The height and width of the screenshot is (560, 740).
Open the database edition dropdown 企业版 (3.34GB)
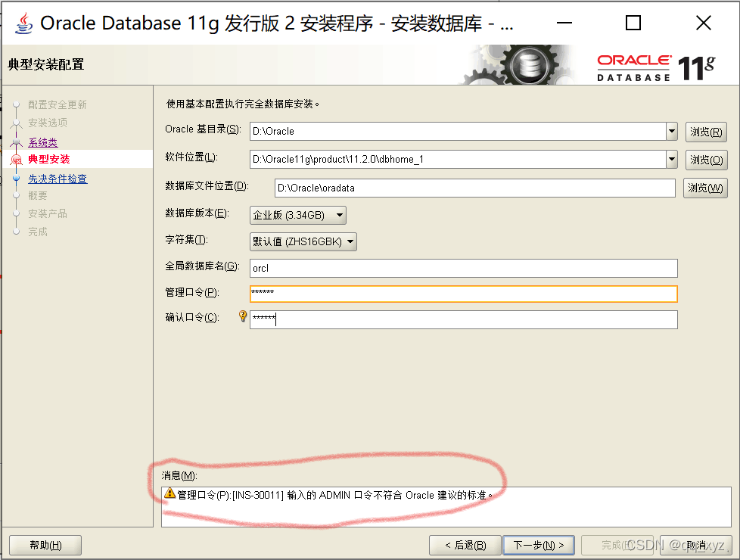[x=298, y=216]
